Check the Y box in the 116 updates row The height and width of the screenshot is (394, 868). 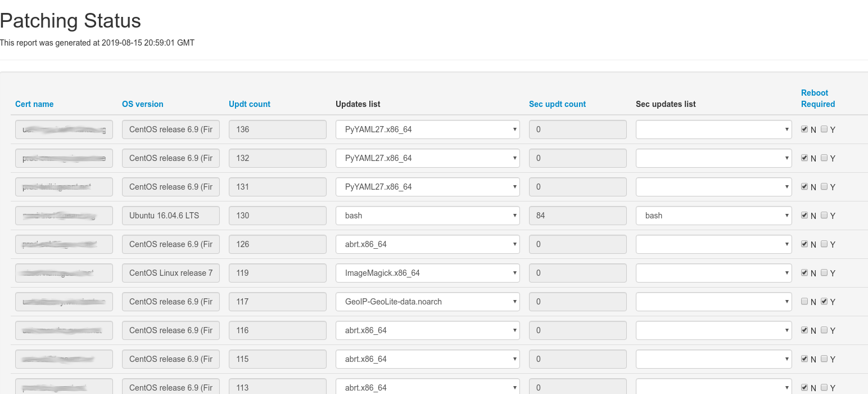824,330
